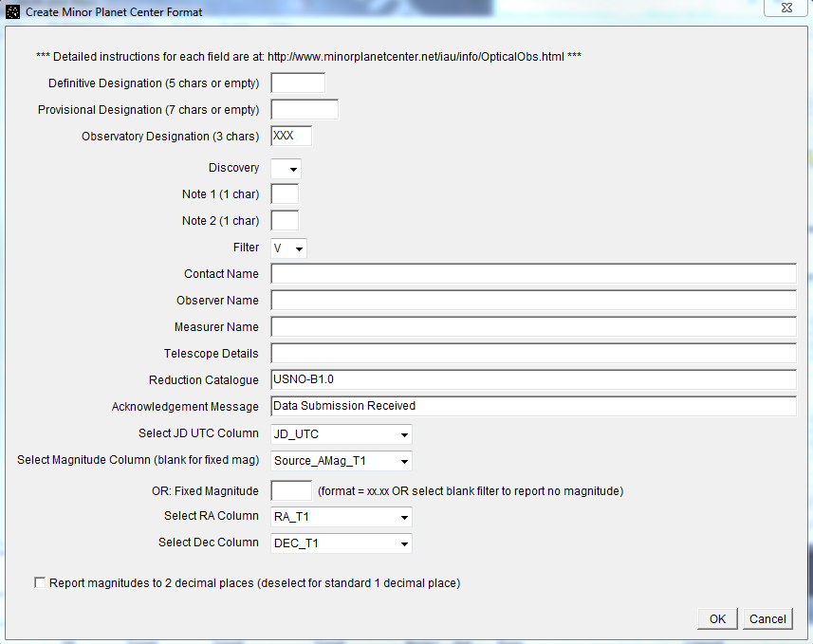The image size is (813, 644).
Task: Edit the Reduction Catalogue field with USNO-B1.0
Action: click(x=533, y=379)
